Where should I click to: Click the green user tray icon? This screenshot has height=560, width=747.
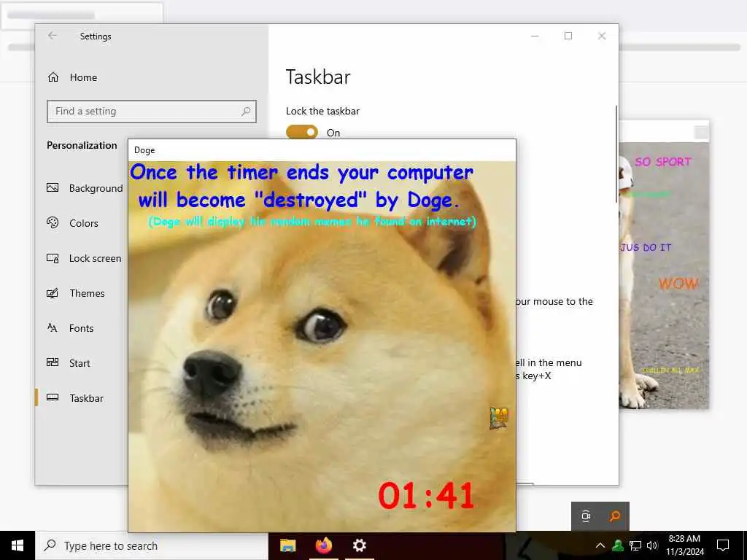pos(618,545)
